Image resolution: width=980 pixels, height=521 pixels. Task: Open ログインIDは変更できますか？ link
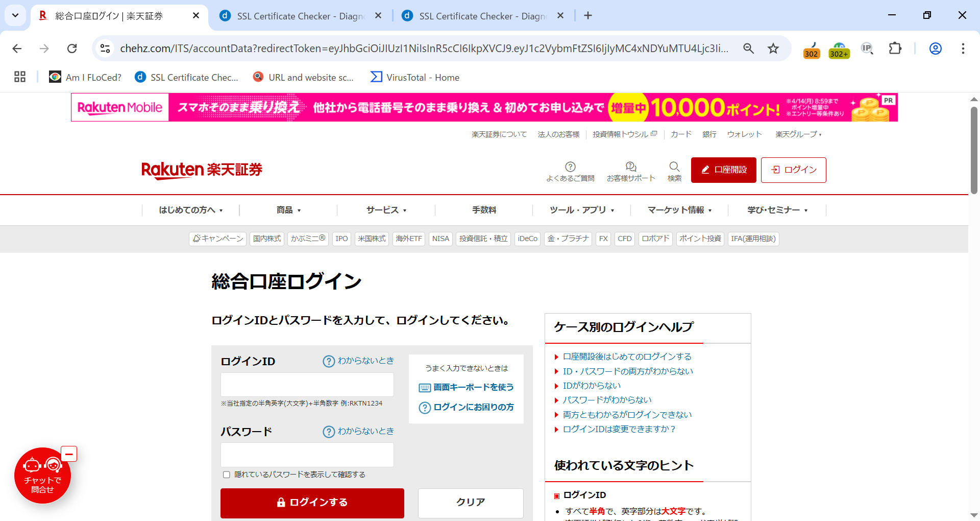click(619, 429)
